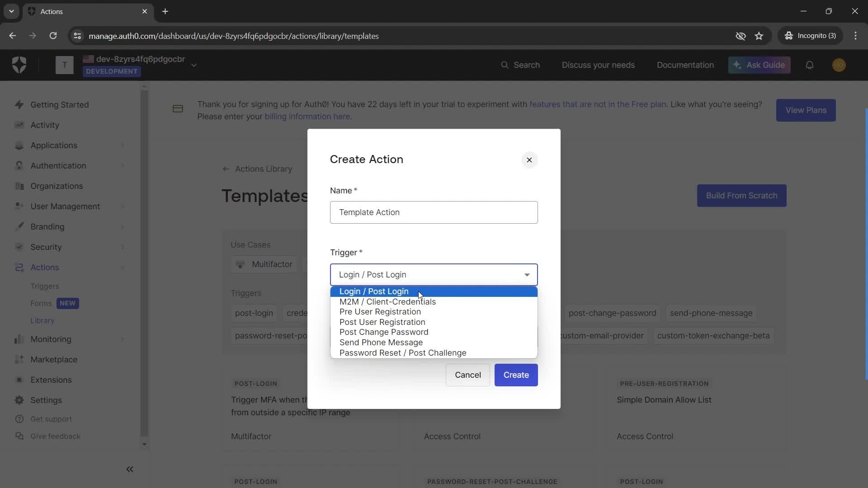This screenshot has height=488, width=868.
Task: Click the Extensions icon in sidebar
Action: click(19, 380)
